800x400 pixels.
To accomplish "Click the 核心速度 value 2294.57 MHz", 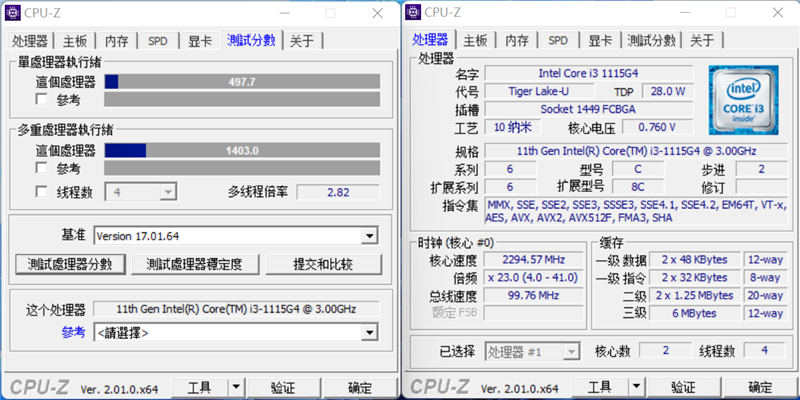I will coord(533,260).
